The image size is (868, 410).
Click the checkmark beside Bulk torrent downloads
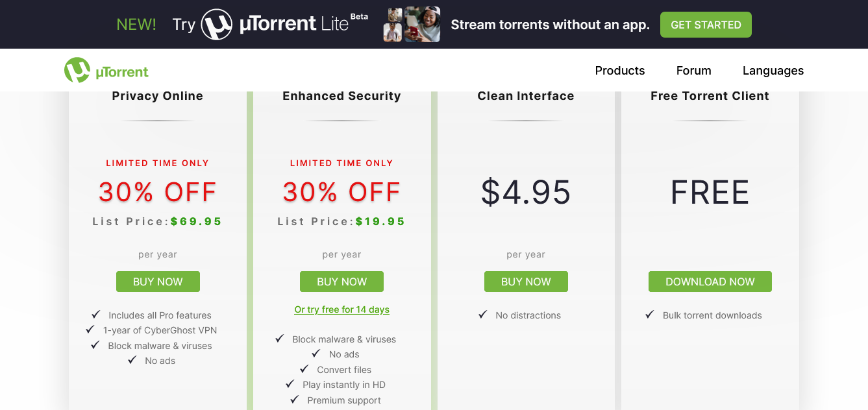click(x=650, y=315)
